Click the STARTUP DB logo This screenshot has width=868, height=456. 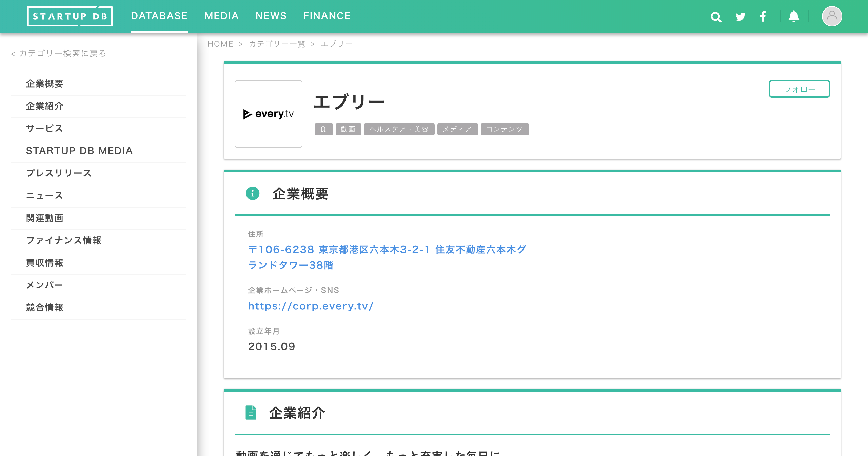70,16
